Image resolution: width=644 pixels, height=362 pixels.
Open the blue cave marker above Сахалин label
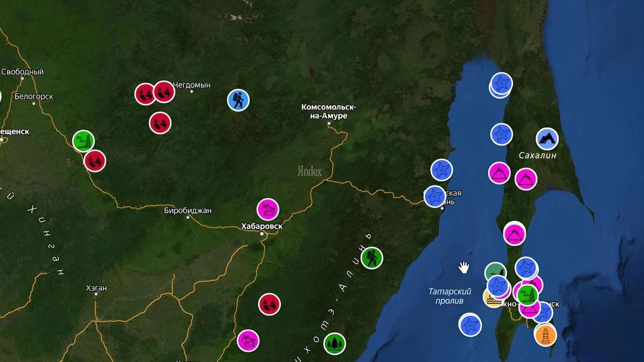(547, 139)
